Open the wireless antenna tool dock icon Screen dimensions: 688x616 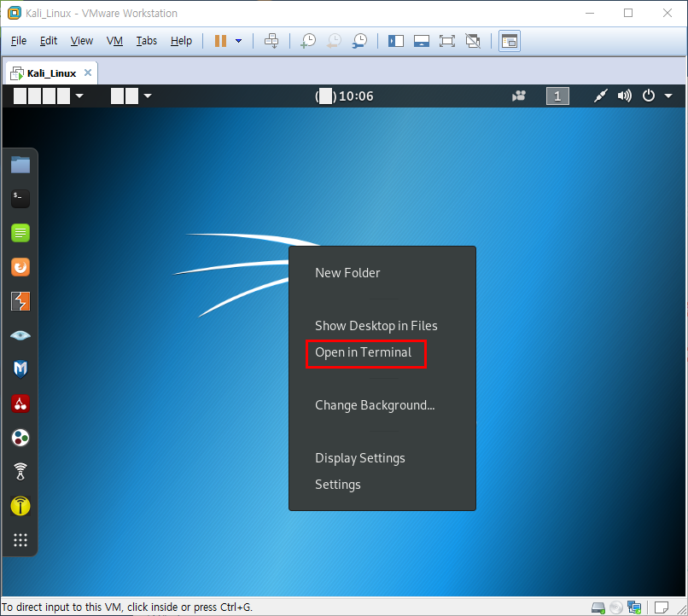point(20,472)
